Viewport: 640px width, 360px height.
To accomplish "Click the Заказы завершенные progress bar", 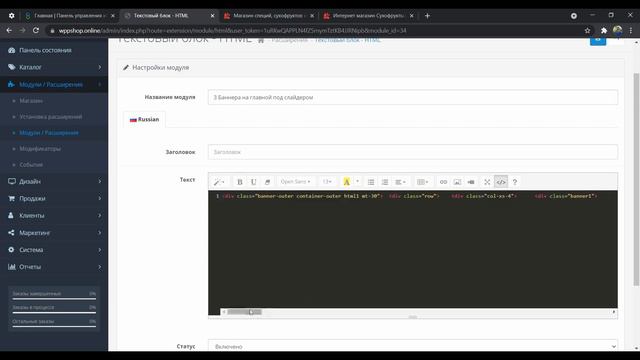I will pyautogui.click(x=54, y=299).
